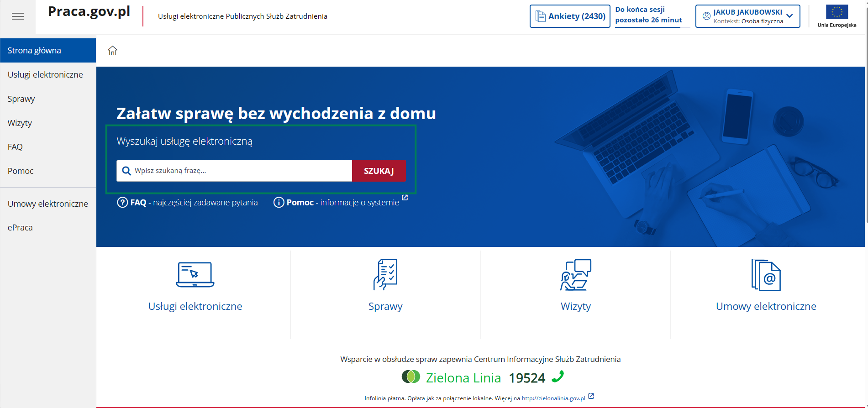Click Usługi elektroniczne tile label
The image size is (868, 408).
(x=195, y=306)
